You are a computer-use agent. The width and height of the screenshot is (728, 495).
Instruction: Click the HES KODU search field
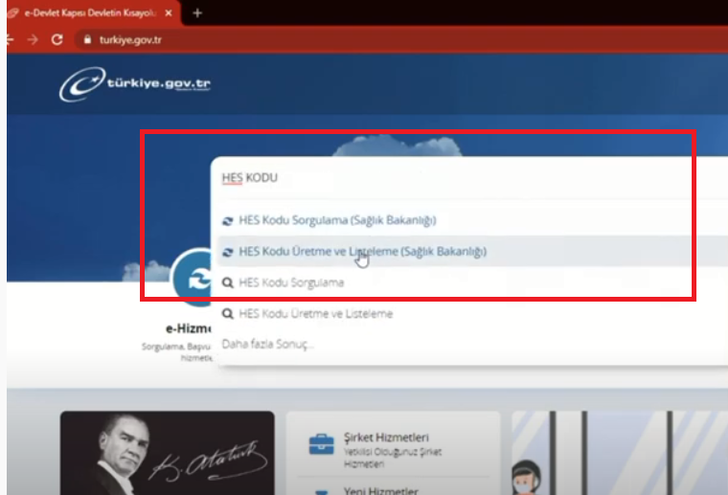469,178
